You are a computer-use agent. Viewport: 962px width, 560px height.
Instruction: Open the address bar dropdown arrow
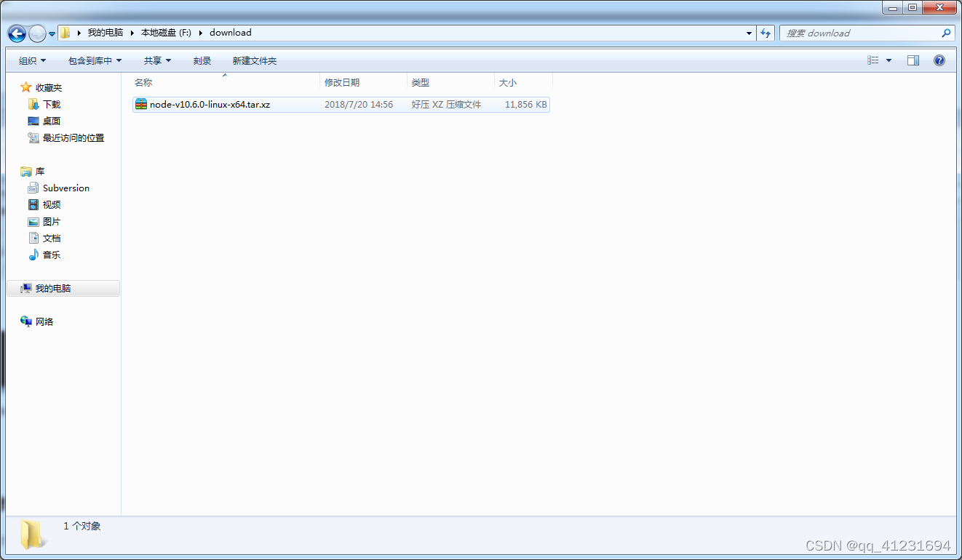tap(749, 33)
